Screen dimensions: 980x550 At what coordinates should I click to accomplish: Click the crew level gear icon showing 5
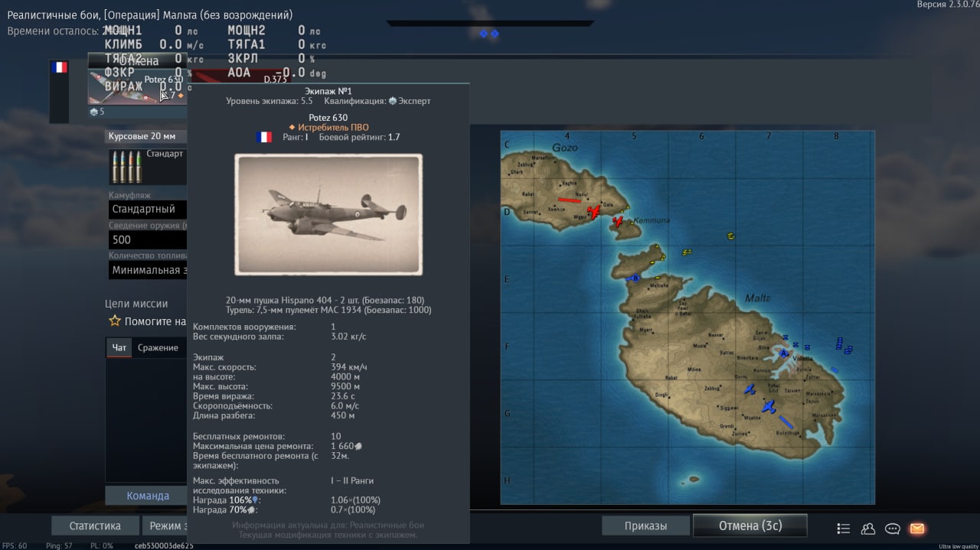(x=94, y=112)
